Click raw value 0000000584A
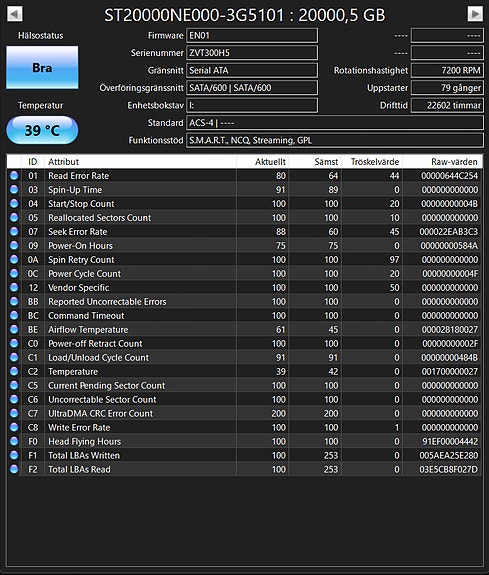Image resolution: width=489 pixels, height=575 pixels. coord(449,245)
